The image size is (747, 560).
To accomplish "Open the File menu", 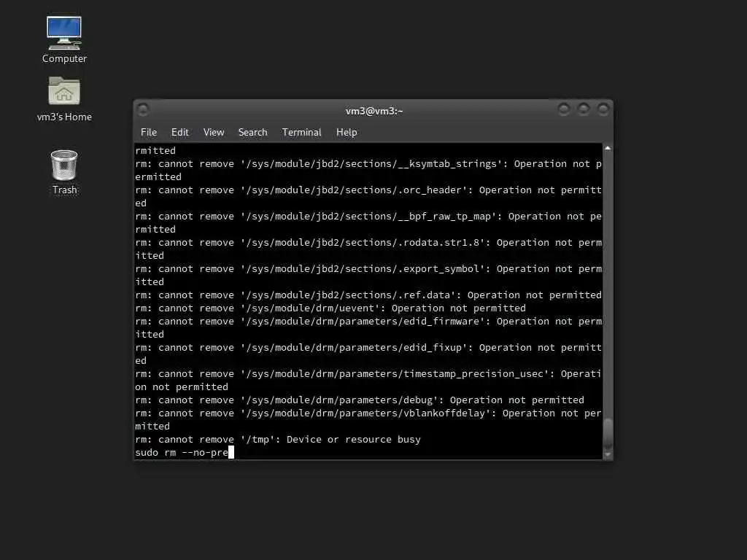I will (x=149, y=133).
